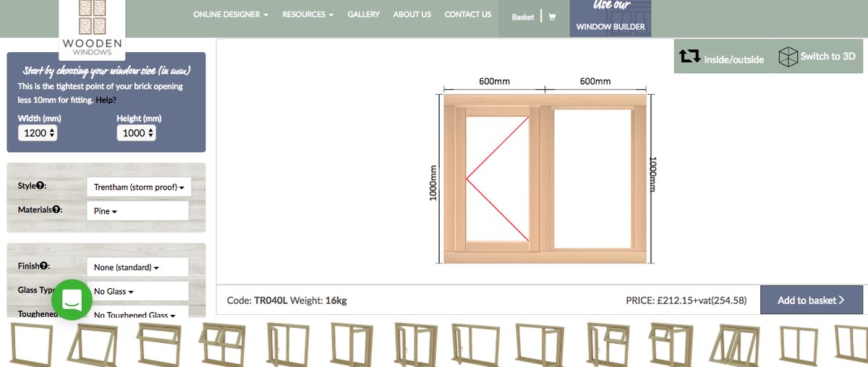Open the Materials dropdown showing Pine
The image size is (868, 367).
coord(137,211)
